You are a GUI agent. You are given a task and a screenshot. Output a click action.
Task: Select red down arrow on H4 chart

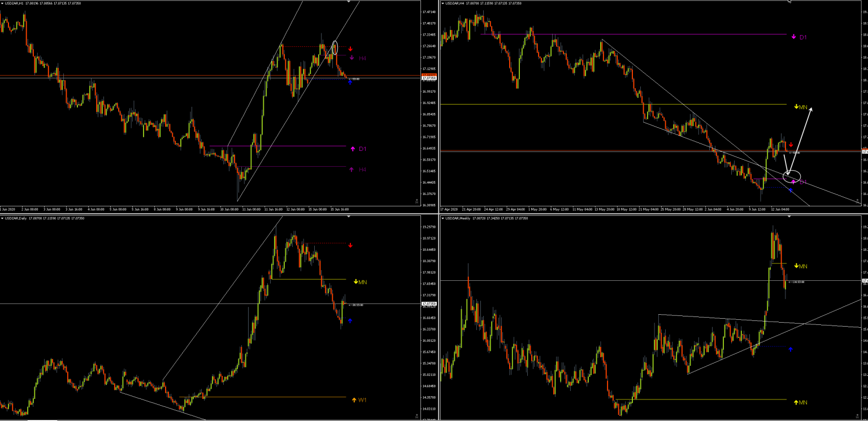[x=791, y=145]
